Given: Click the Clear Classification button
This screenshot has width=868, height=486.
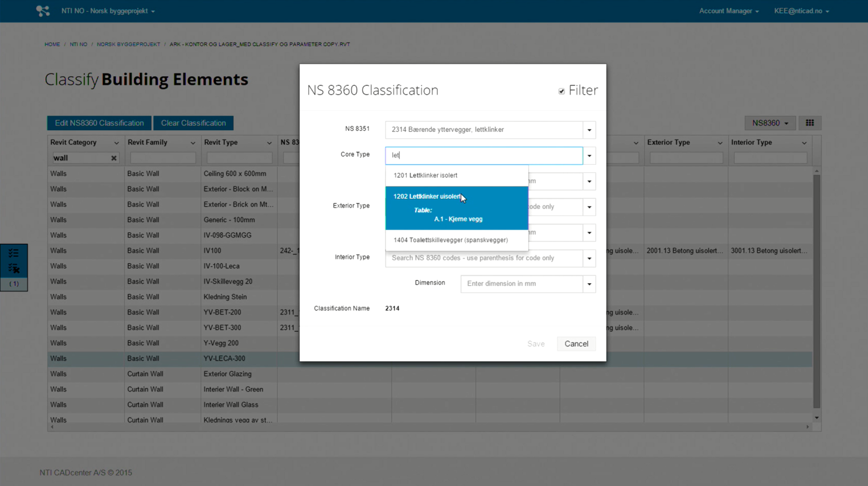Looking at the screenshot, I should 193,123.
